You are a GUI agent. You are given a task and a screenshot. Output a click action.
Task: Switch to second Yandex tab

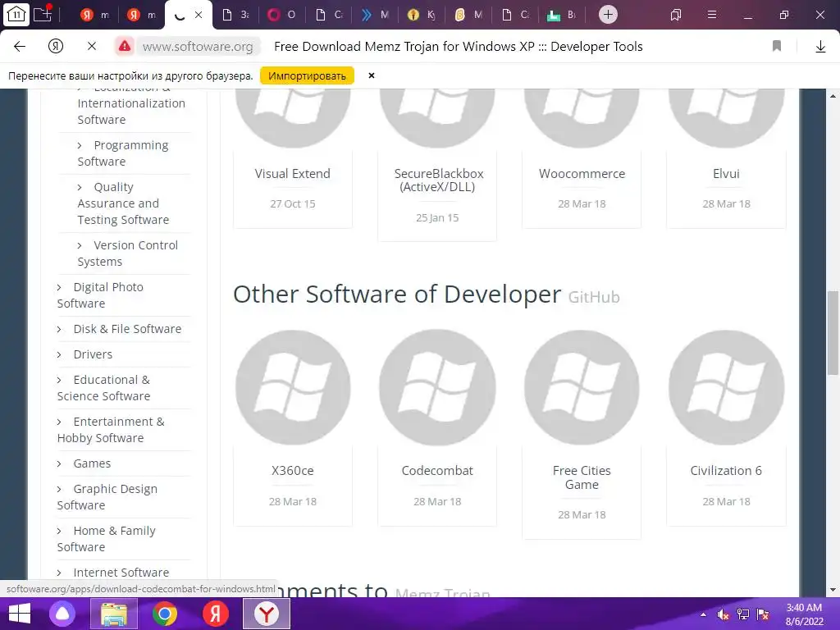click(141, 15)
